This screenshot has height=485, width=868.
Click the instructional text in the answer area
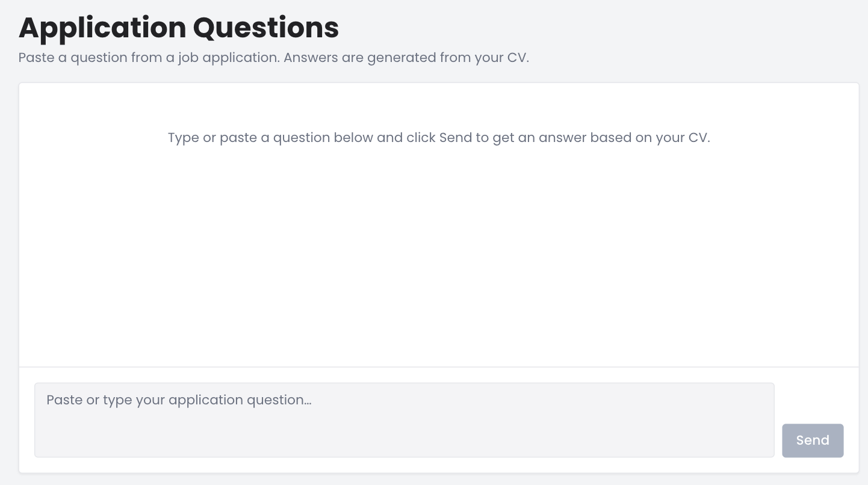(438, 138)
